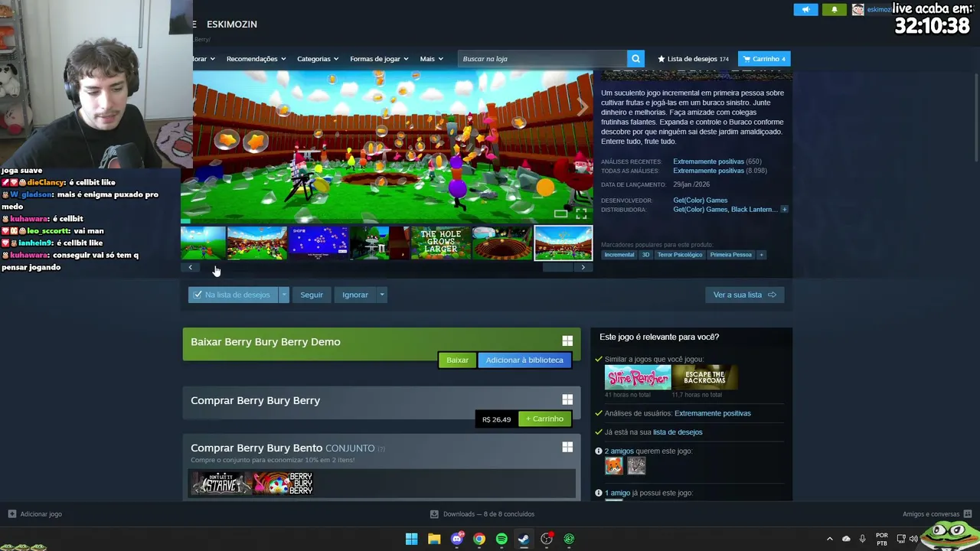Open Lista de desejos 174 in store nav
Viewport: 980px width, 551px height.
point(693,59)
